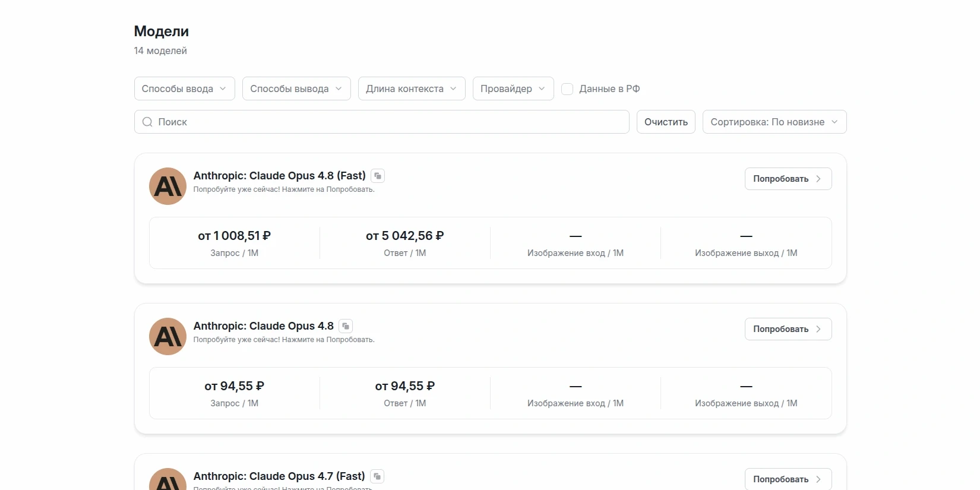Click Запрос / 1М label in Opus 4.8 (Fast) card

tap(235, 253)
